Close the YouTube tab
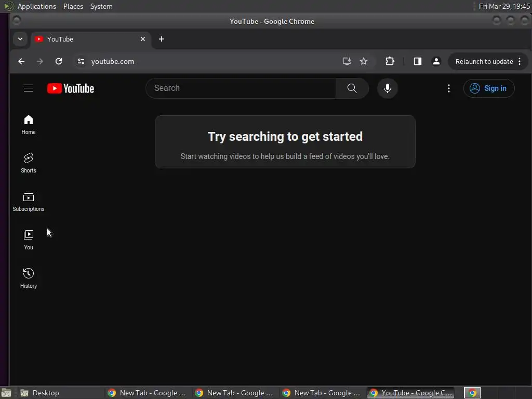Image resolution: width=532 pixels, height=399 pixels. click(143, 39)
